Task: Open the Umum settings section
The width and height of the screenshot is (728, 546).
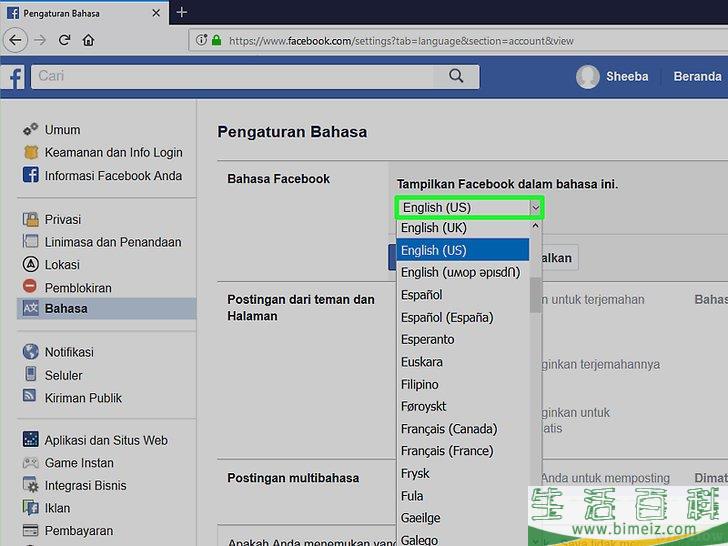Action: click(62, 130)
